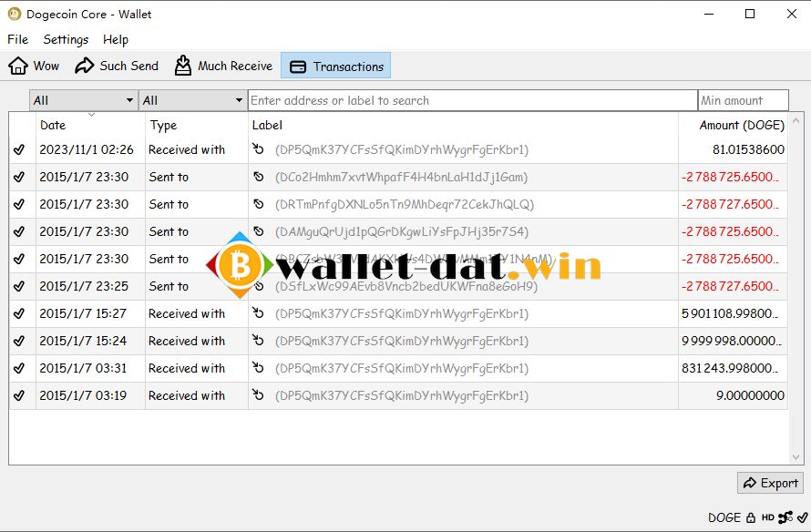Select the red amount in the DSfLxWc99 row
The image size is (811, 532).
(x=730, y=286)
